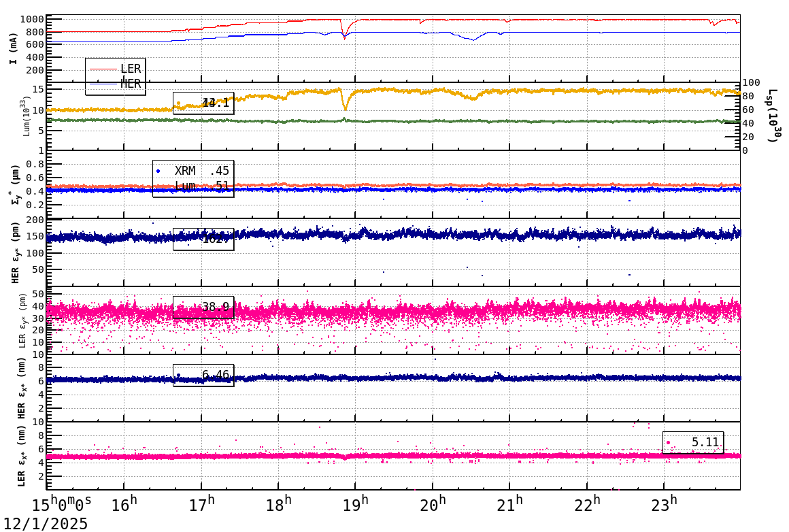This screenshot has height=532, width=789.
Task: Click the 19h time axis tick label
Action: click(355, 504)
